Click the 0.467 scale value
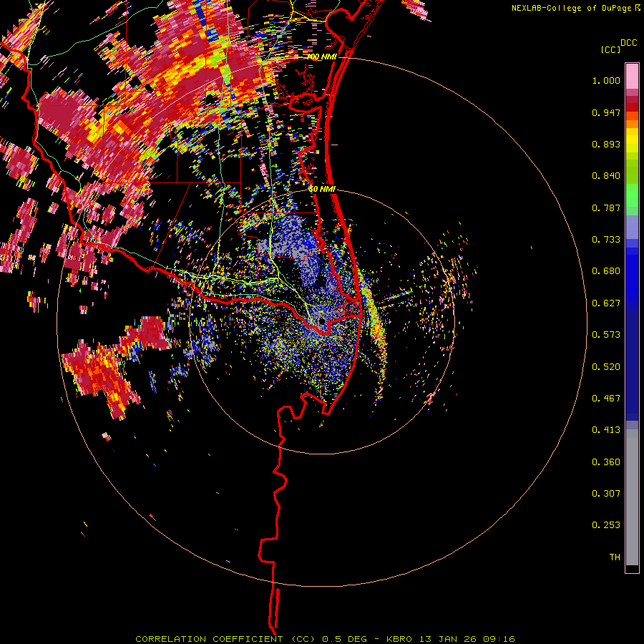Viewport: 644px width, 644px height. point(606,399)
